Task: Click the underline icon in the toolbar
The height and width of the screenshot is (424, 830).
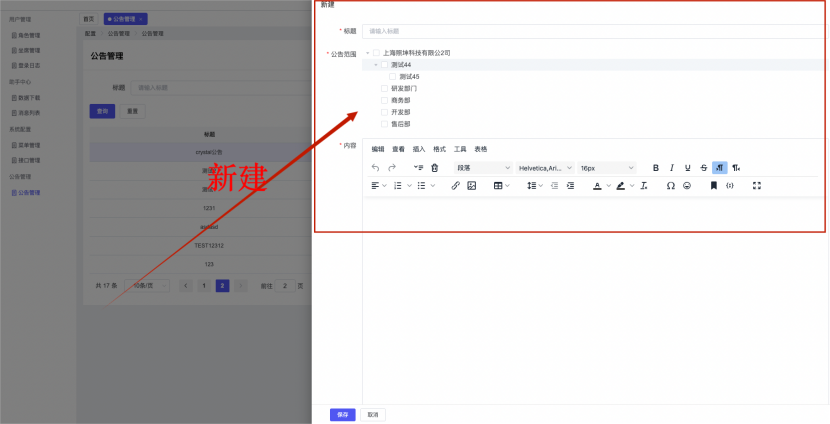Action: pyautogui.click(x=688, y=168)
